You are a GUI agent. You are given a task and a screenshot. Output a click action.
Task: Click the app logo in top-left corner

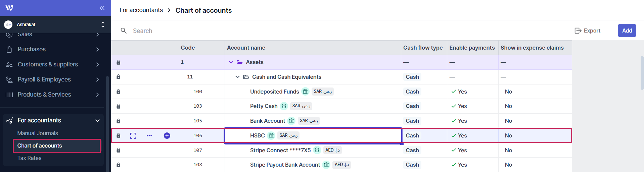[x=9, y=8]
